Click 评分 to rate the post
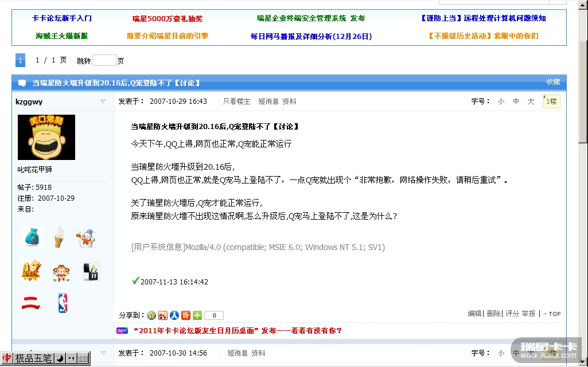The image size is (588, 367). click(x=512, y=314)
